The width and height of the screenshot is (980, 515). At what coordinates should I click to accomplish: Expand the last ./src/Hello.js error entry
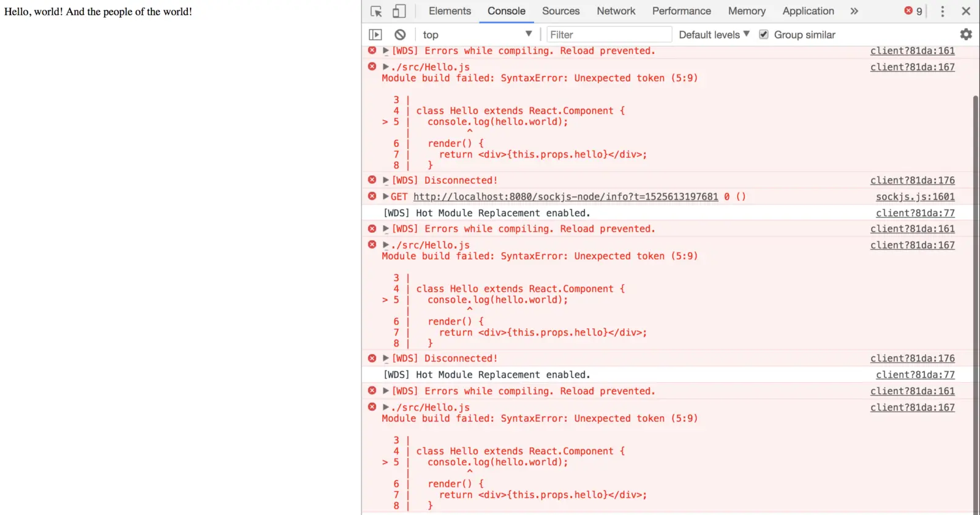pyautogui.click(x=385, y=407)
